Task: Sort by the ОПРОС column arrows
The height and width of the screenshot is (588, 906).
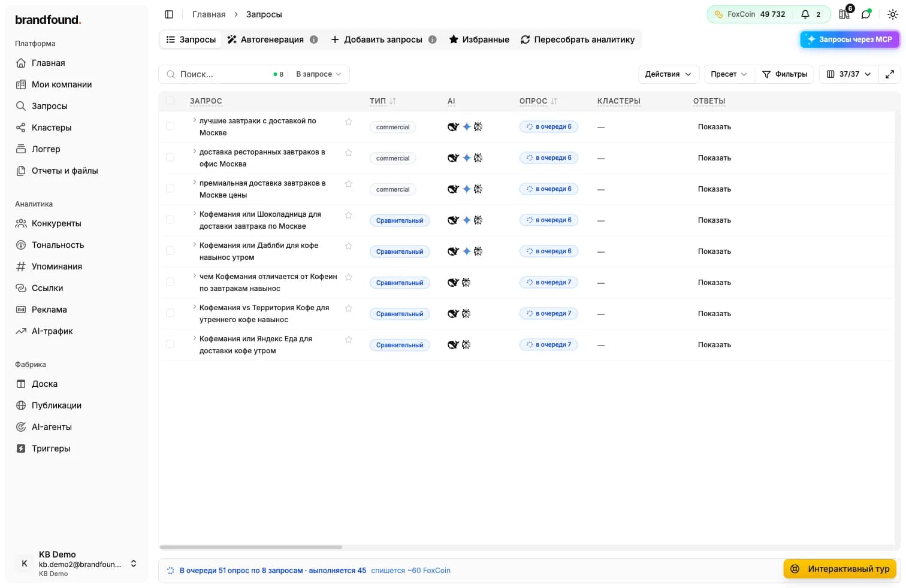Action: point(554,101)
